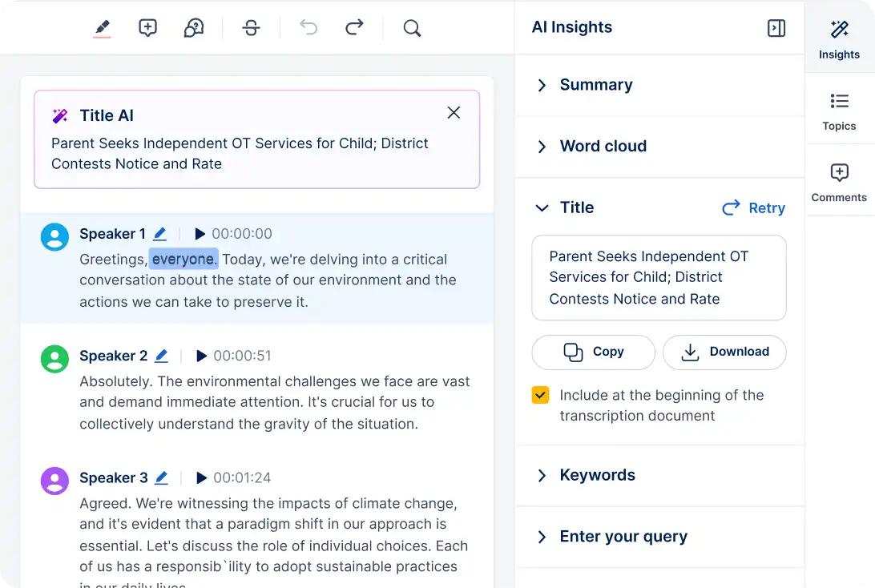Copy the generated title

click(x=592, y=352)
